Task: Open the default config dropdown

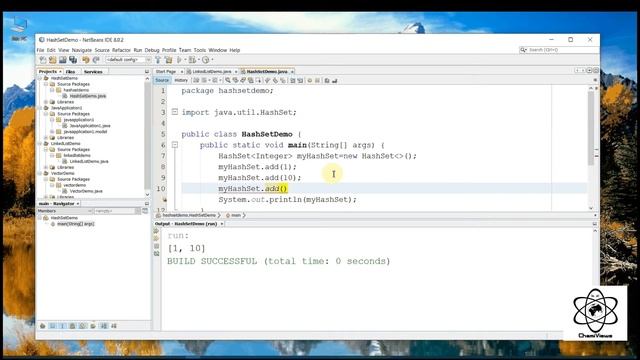Action: coord(128,60)
